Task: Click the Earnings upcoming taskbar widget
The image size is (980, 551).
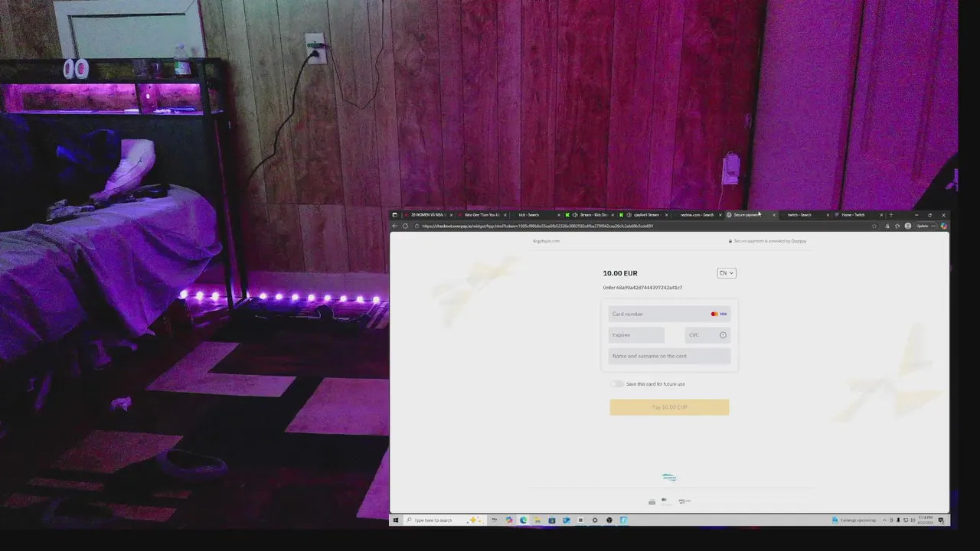Action: [854, 520]
